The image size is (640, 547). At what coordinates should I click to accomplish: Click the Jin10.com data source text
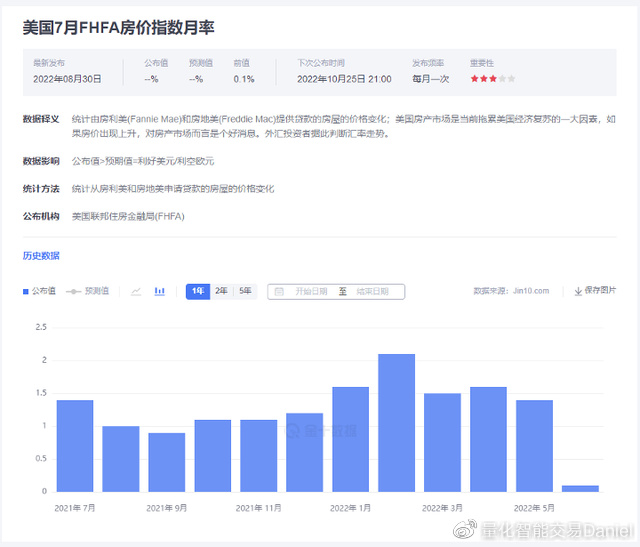point(531,291)
